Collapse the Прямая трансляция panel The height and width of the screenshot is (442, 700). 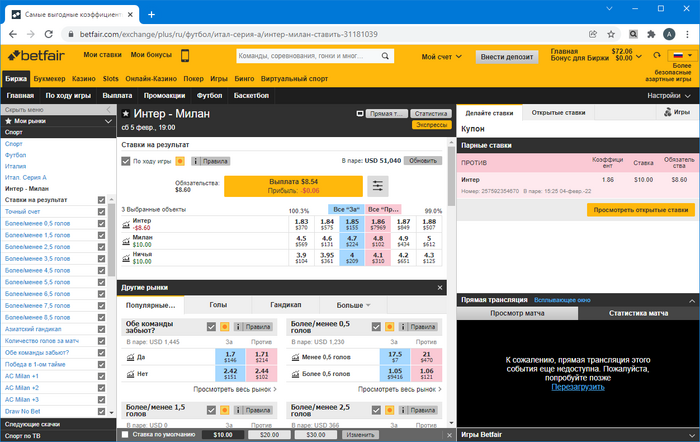tap(692, 300)
